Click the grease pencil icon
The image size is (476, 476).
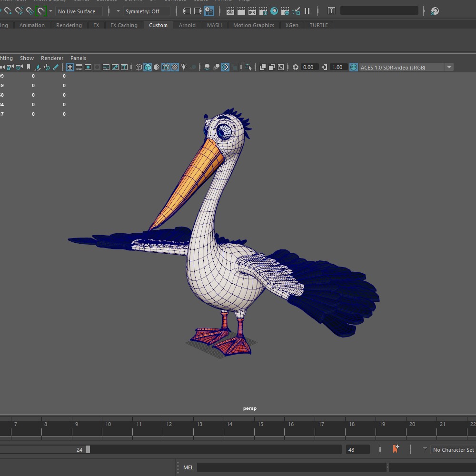56,67
